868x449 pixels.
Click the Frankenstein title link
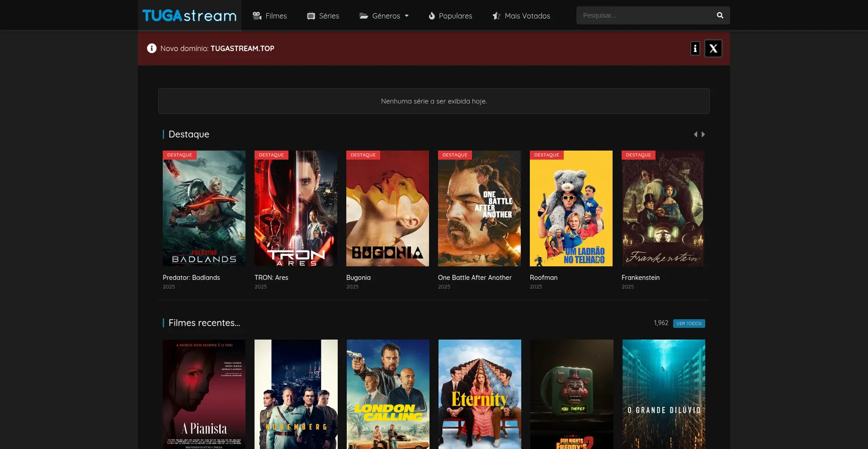pyautogui.click(x=641, y=278)
